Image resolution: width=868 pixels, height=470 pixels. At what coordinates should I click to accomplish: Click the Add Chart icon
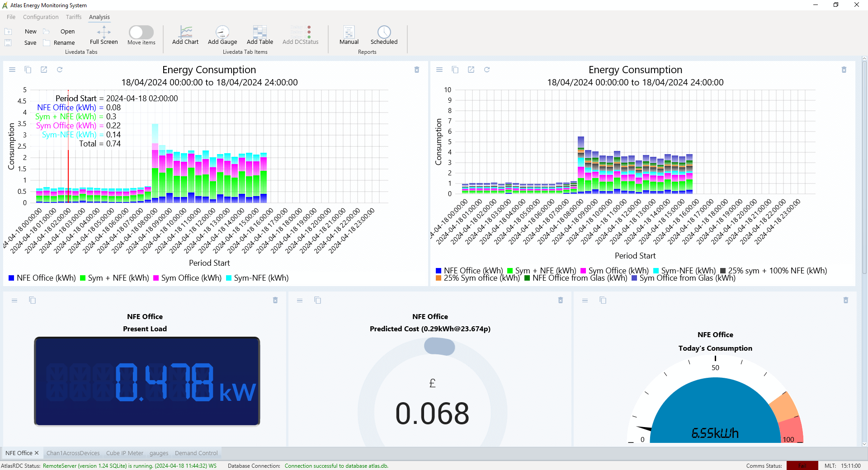[x=185, y=32]
